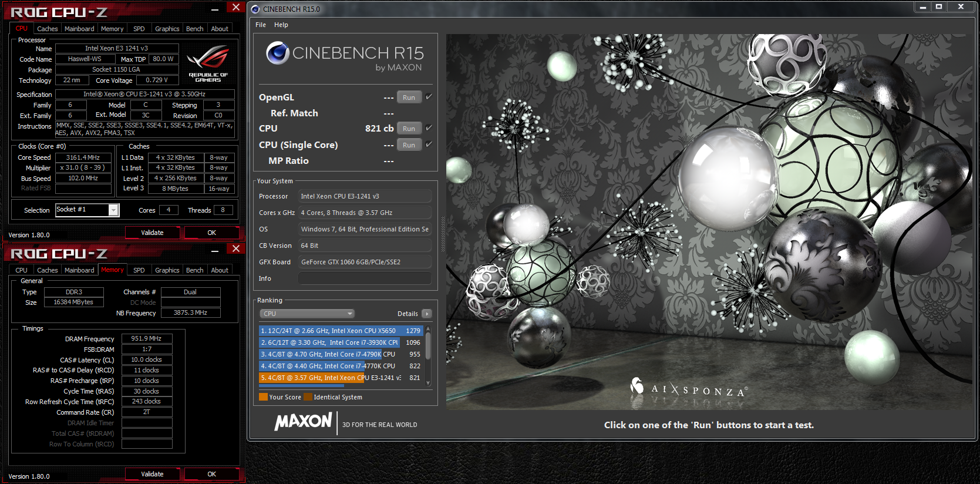980x484 pixels.
Task: Switch to Bench tab in top CPU-Z window
Action: [x=195, y=28]
